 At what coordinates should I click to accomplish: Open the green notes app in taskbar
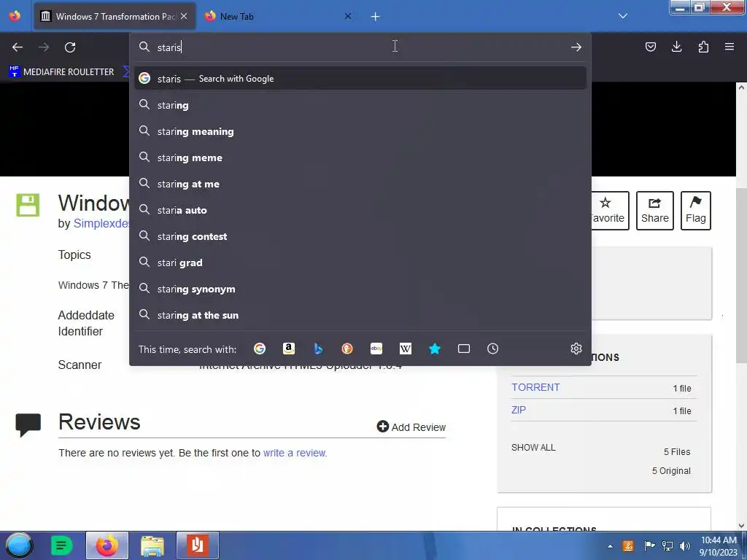click(61, 545)
